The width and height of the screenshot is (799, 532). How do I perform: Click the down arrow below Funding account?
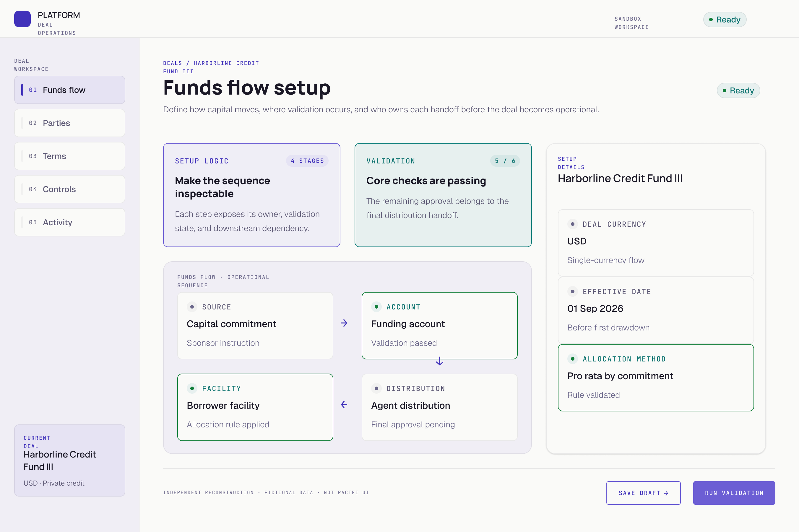point(439,361)
